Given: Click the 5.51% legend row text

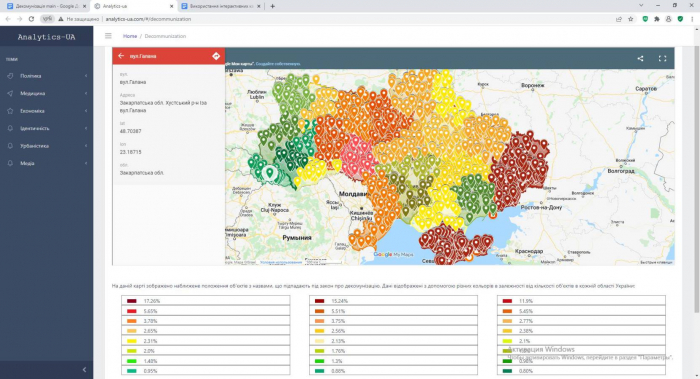Looking at the screenshot, I should [x=338, y=311].
